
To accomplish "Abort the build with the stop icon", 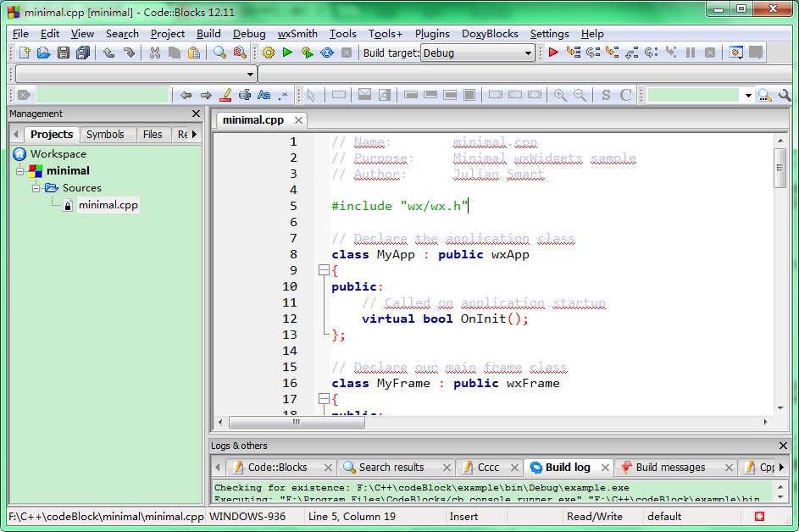I will click(347, 53).
